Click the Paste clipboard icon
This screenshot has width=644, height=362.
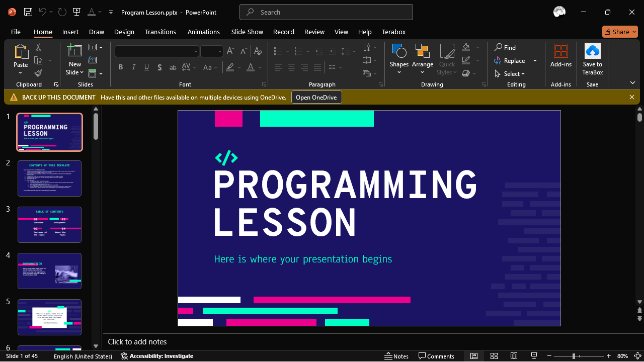21,52
